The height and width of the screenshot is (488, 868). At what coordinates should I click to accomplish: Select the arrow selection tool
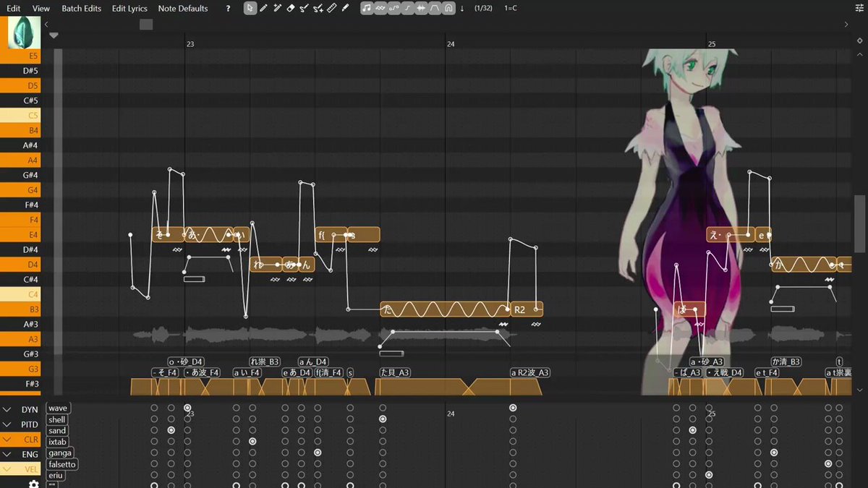point(250,8)
